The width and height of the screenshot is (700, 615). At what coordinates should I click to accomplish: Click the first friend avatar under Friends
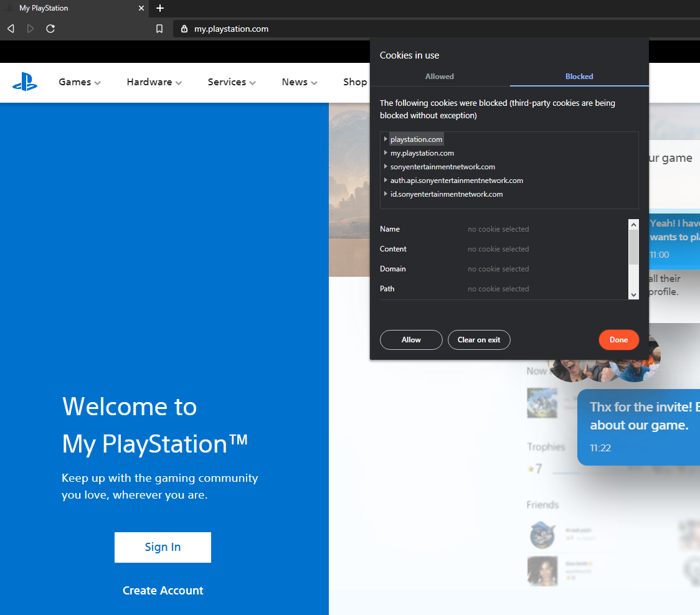click(542, 535)
